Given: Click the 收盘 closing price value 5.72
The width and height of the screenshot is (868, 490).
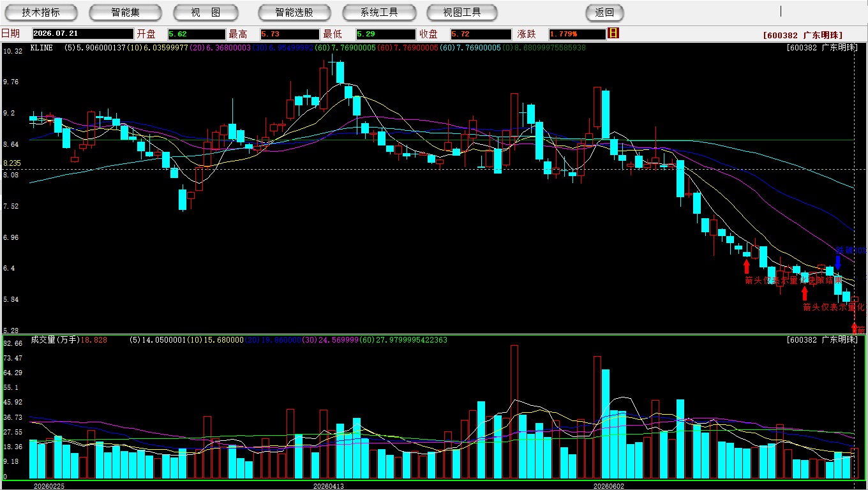Looking at the screenshot, I should point(481,34).
